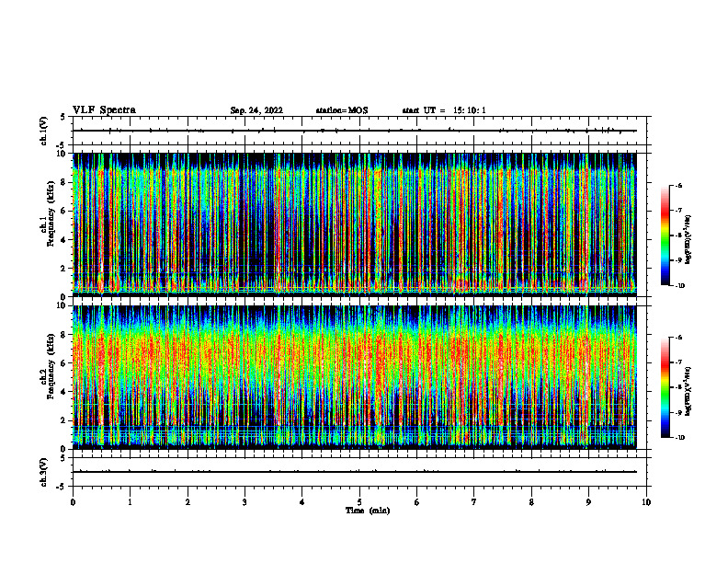Screen dimensions: 728x563
Task: Click time axis tick label "3"
Action: pos(245,502)
